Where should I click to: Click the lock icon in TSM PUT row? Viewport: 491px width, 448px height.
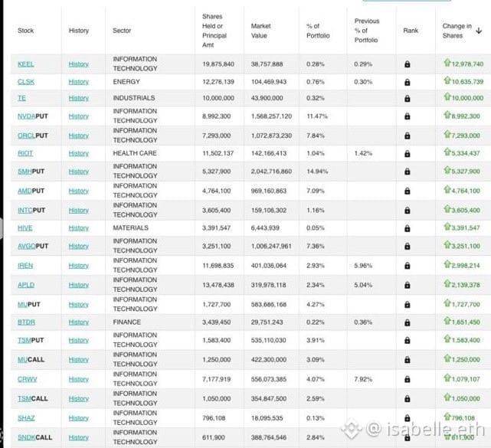pyautogui.click(x=407, y=340)
